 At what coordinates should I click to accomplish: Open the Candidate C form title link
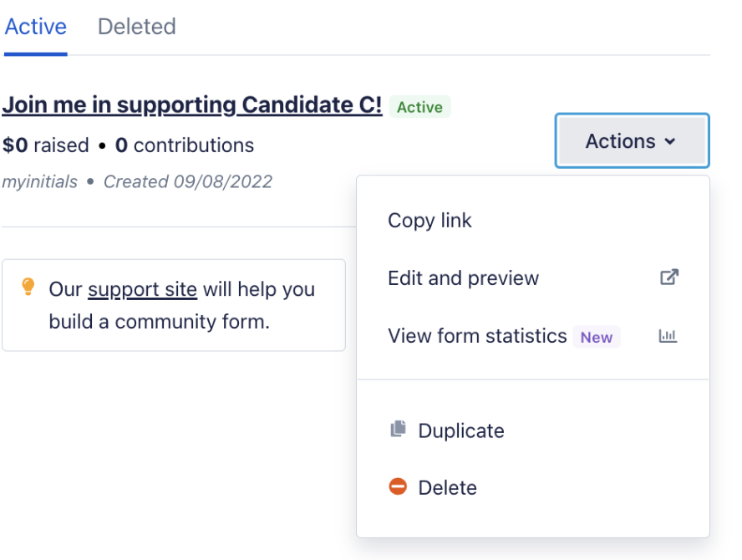point(192,105)
